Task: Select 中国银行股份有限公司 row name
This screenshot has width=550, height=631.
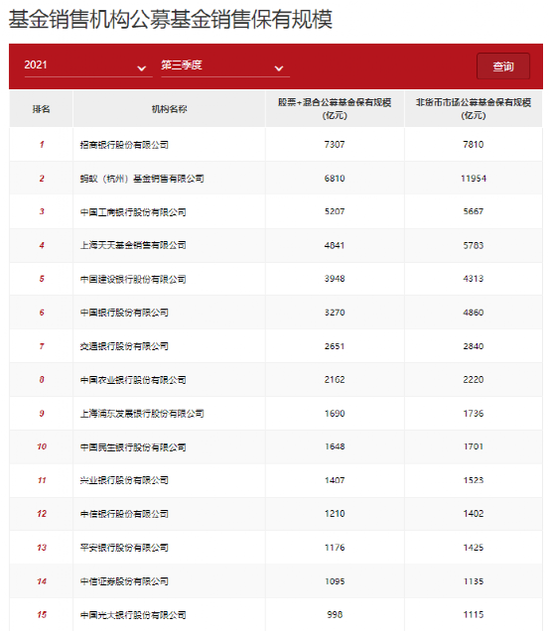Action: 124,312
